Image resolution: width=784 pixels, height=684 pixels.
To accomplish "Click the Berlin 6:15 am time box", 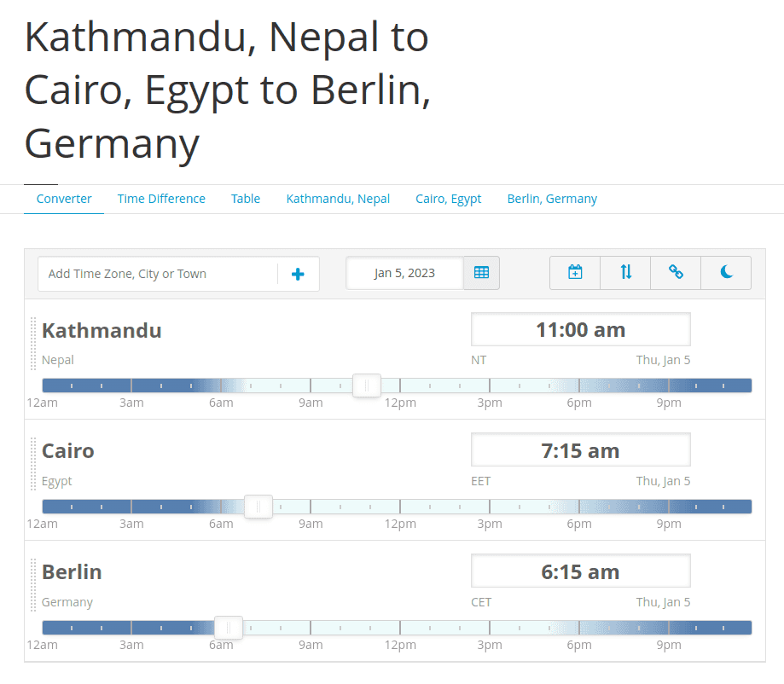I will click(x=580, y=571).
